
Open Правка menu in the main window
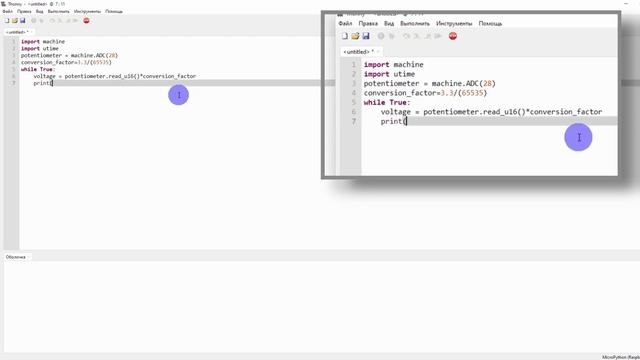point(24,11)
